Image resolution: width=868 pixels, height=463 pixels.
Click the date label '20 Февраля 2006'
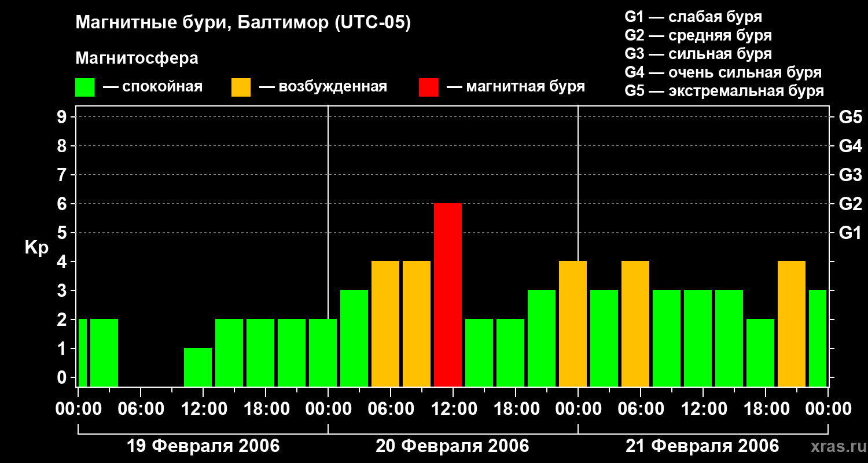[x=453, y=446]
